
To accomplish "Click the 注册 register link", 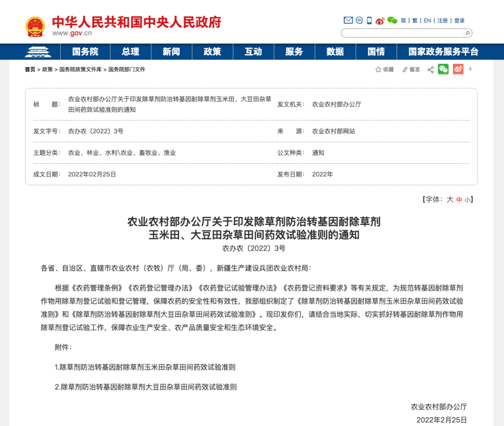I will [x=442, y=21].
